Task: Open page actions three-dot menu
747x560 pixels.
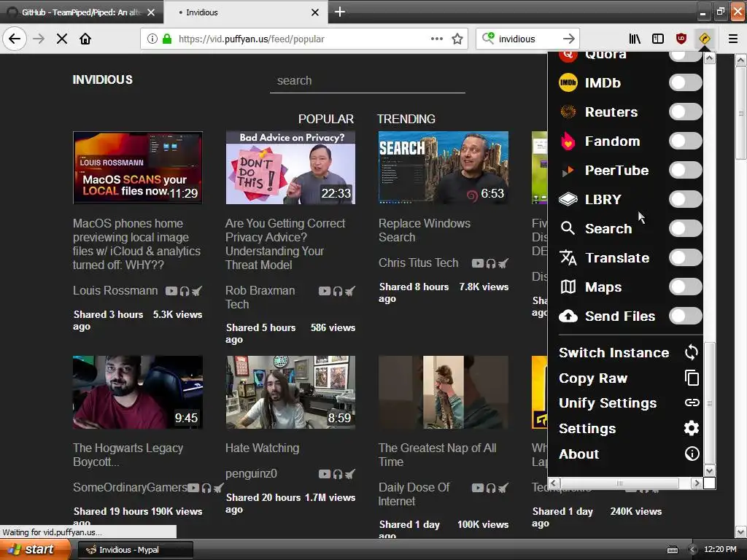Action: coord(437,39)
